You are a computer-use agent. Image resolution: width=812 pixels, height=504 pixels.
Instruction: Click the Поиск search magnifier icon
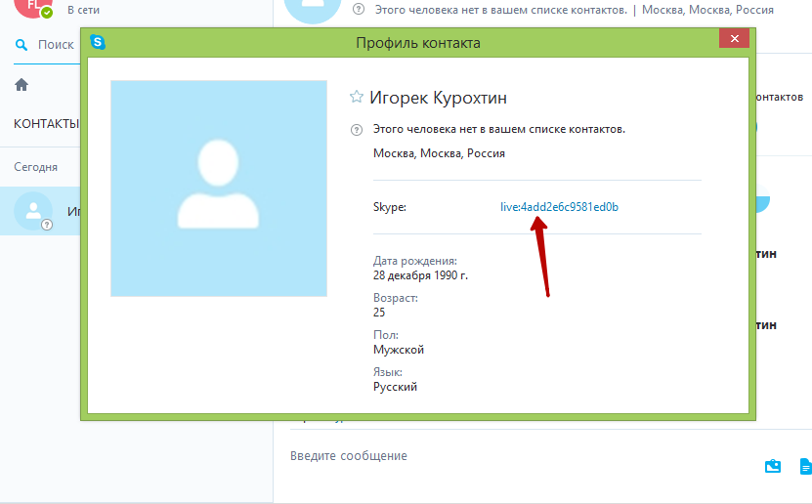pos(21,45)
